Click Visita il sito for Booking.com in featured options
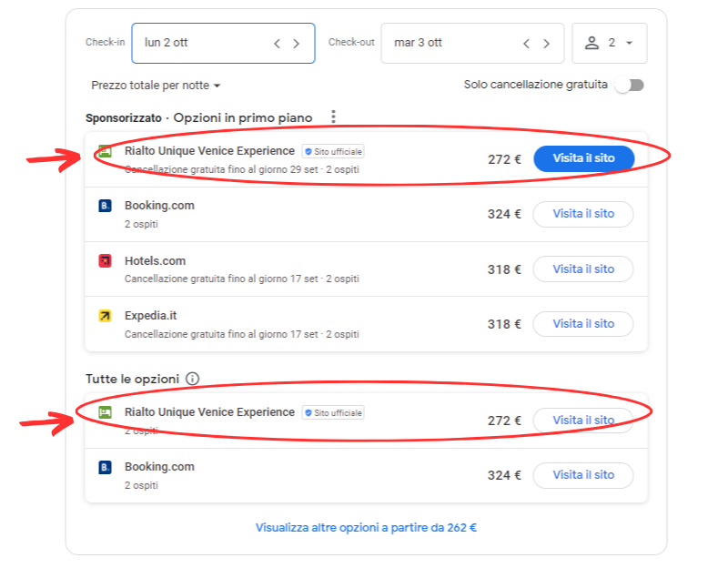Image resolution: width=728 pixels, height=568 pixels. pos(583,214)
